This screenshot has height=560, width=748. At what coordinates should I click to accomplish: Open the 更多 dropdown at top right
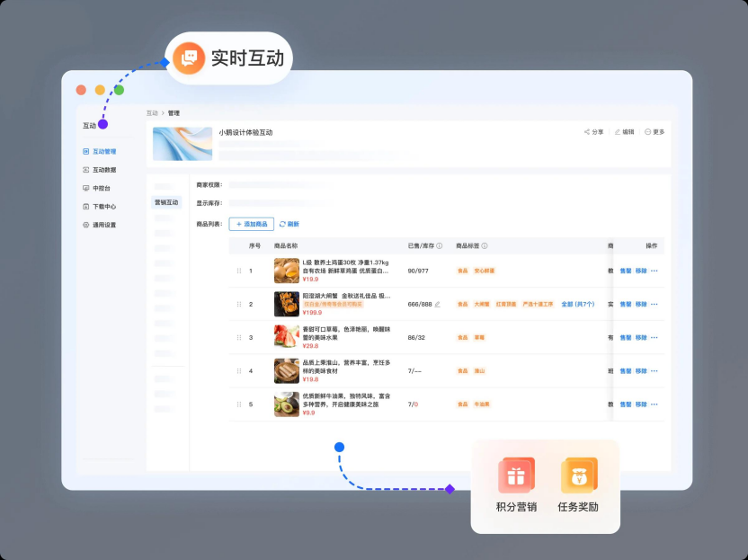(654, 131)
